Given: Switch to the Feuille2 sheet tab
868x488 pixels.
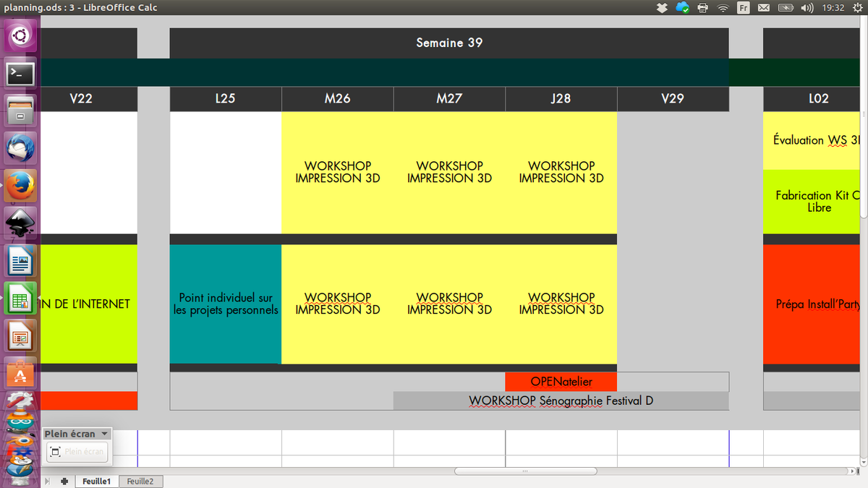Looking at the screenshot, I should [x=140, y=481].
